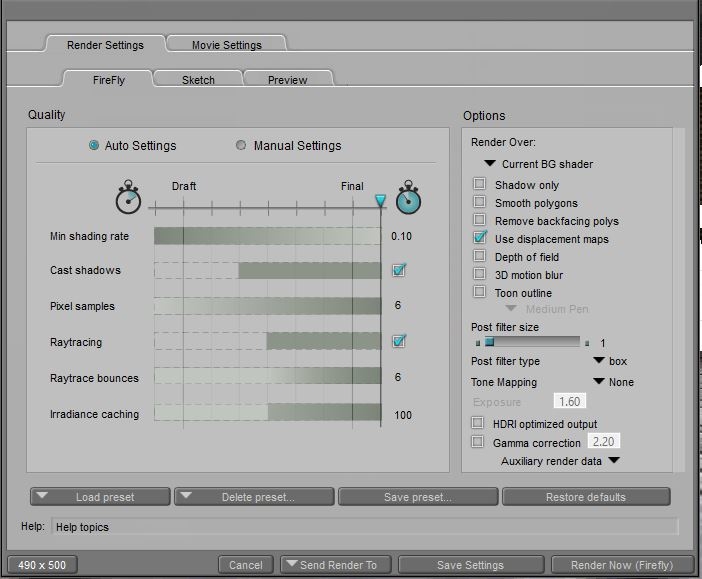Click the Load preset arrow icon
This screenshot has width=702, height=579.
click(42, 496)
